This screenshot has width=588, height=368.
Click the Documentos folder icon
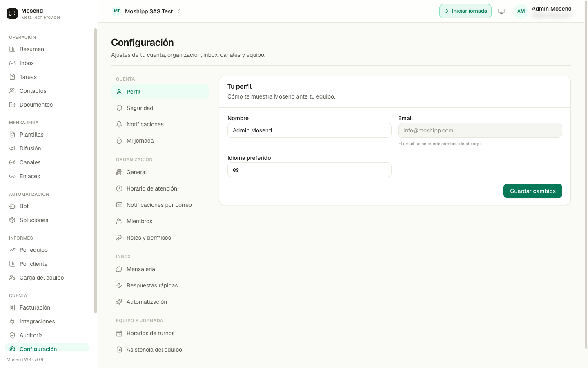tap(12, 105)
